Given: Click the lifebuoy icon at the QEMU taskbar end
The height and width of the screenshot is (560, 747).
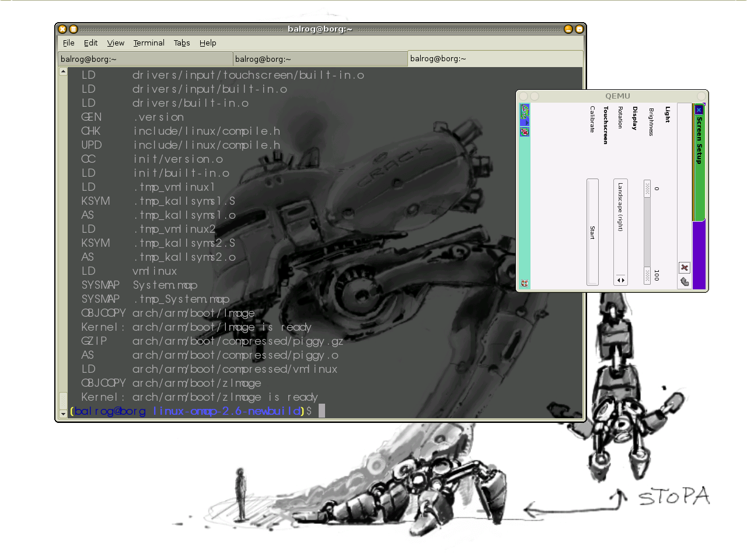Looking at the screenshot, I should [x=525, y=283].
